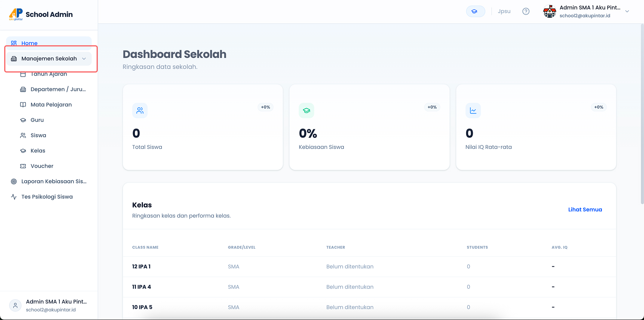Viewport: 644px width, 320px height.
Task: Click "Belum ditentukan" in the 12 IPA 1 row
Action: pyautogui.click(x=350, y=267)
